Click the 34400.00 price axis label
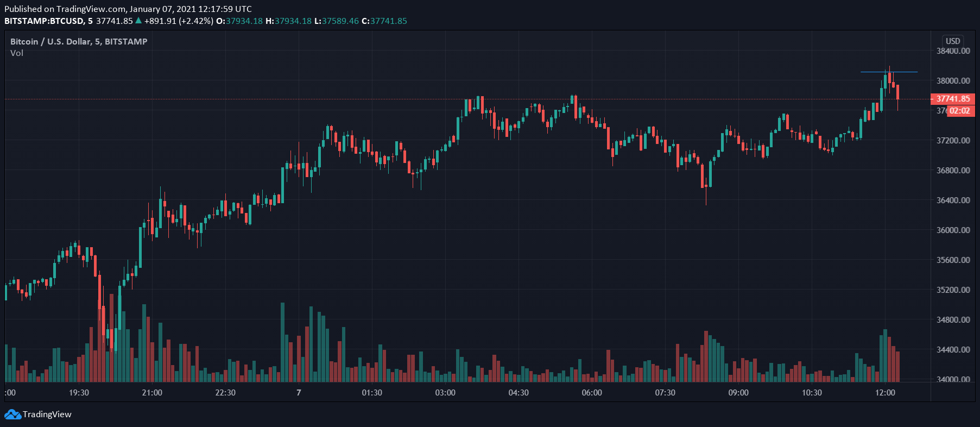Image resolution: width=980 pixels, height=427 pixels. 953,350
